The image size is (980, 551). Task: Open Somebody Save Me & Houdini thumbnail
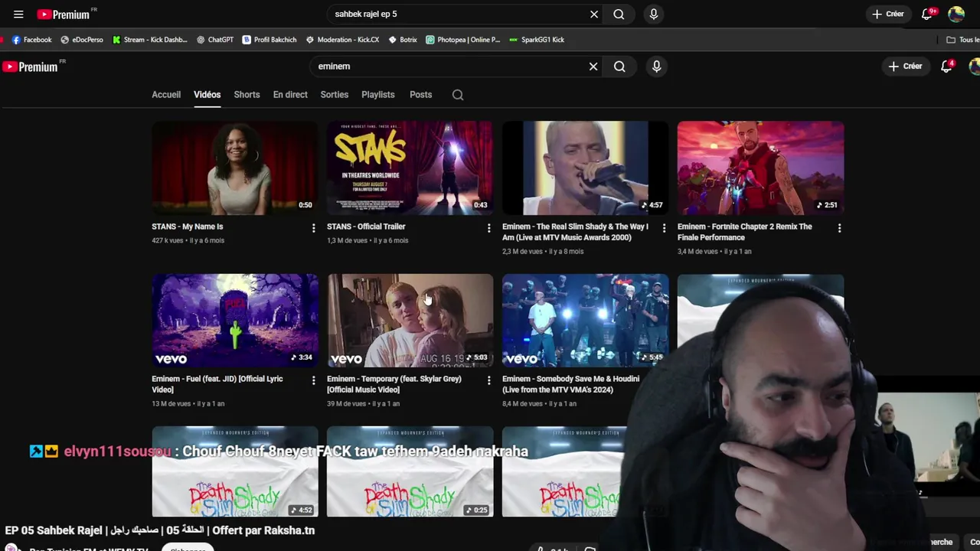tap(586, 321)
